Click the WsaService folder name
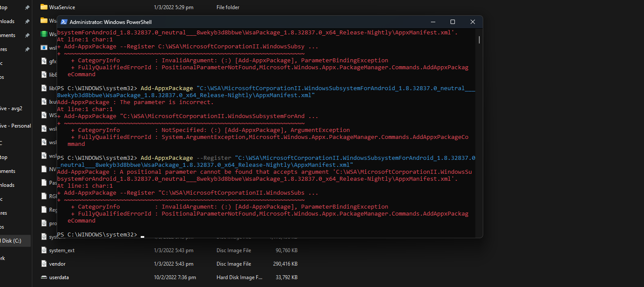This screenshot has width=644, height=287. (62, 7)
